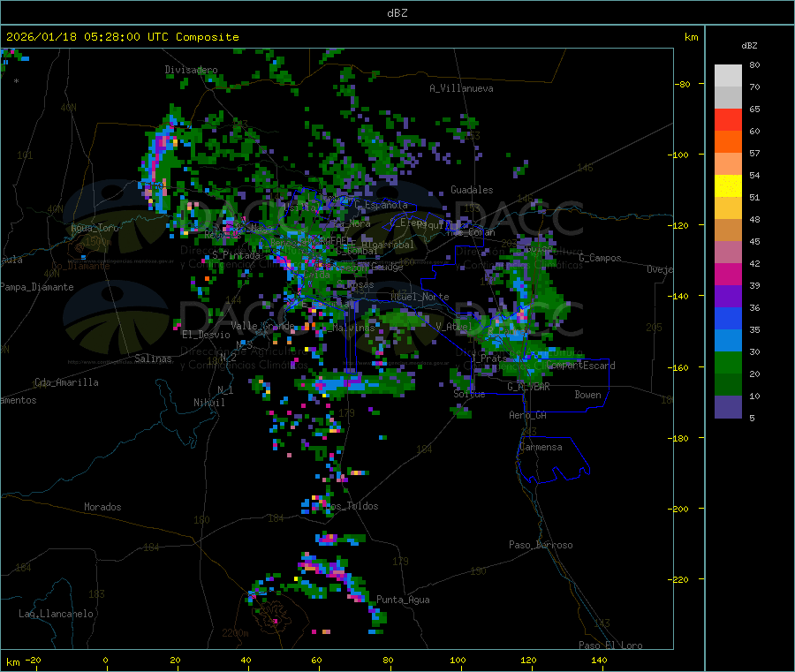
Task: Click the -100 km vertical axis tick
Action: click(679, 155)
